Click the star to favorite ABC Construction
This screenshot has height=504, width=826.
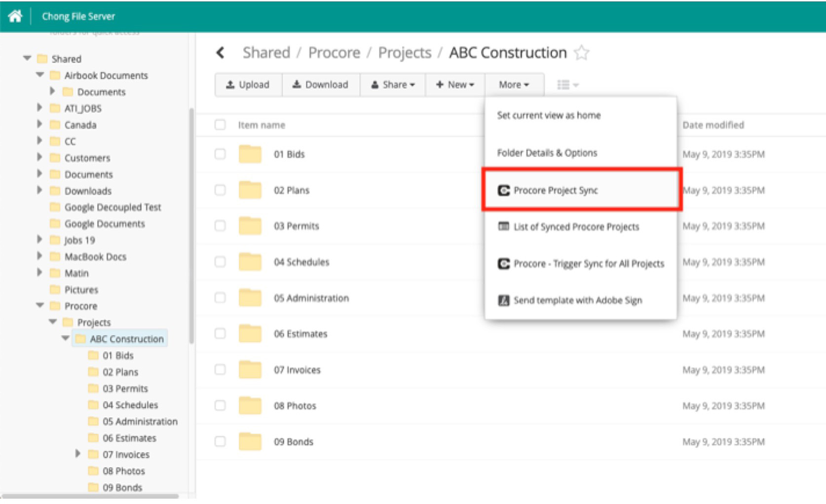tap(582, 52)
